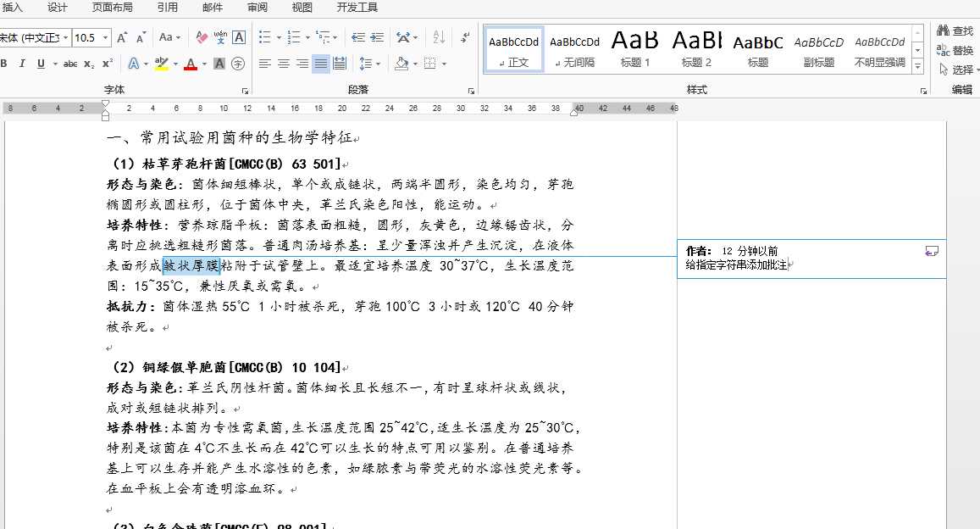This screenshot has width=980, height=529.
Task: Clear all formatting with the eraser icon
Action: [202, 37]
